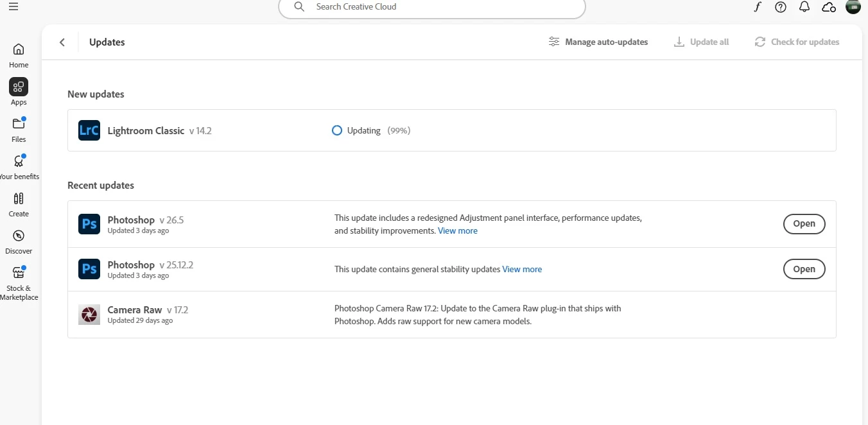Click the search magnifier icon
The image size is (868, 425).
299,6
